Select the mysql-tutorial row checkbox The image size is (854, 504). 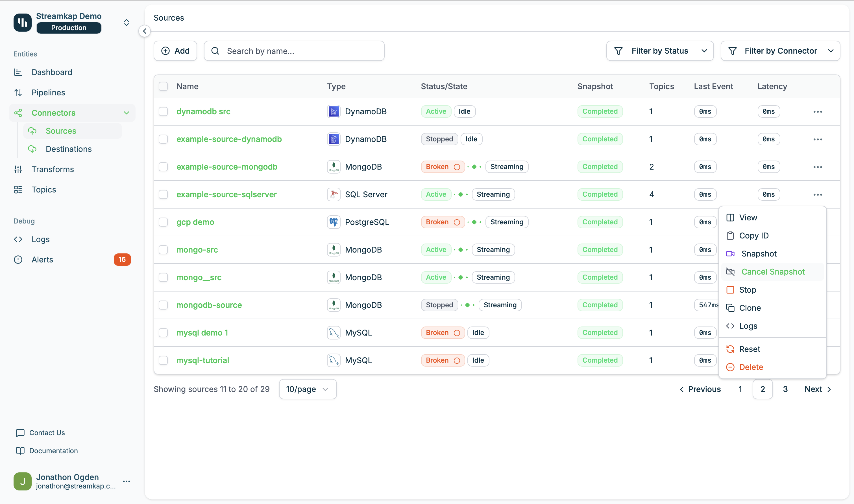[164, 360]
